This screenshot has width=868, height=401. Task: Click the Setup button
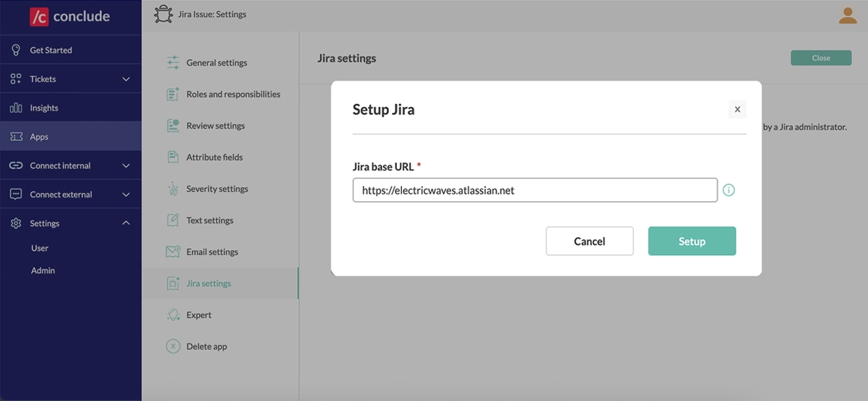692,241
